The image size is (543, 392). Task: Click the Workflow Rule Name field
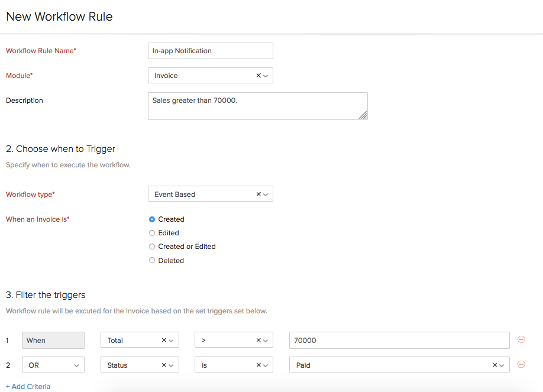coord(210,51)
